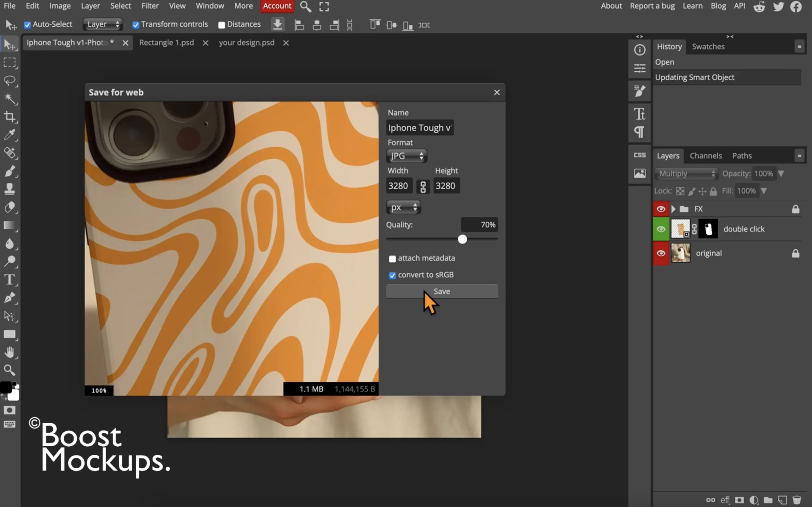Toggle visibility of FX folder
This screenshot has height=507, width=812.
pos(660,209)
